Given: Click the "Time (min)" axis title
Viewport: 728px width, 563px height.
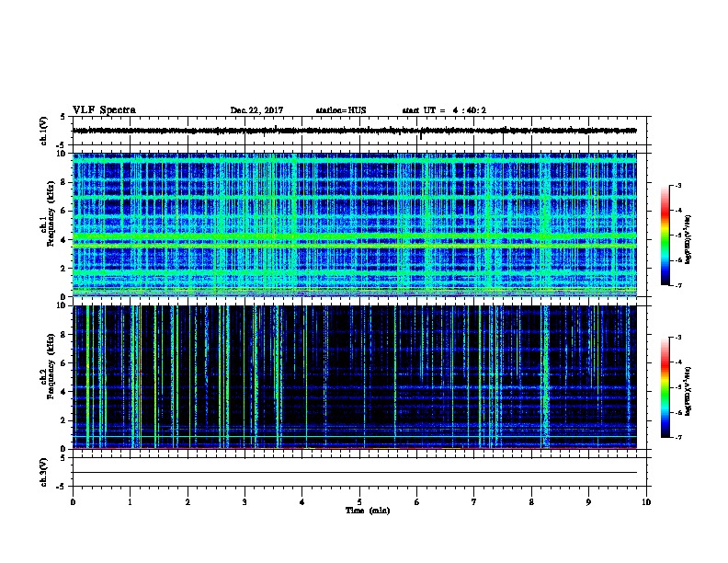Looking at the screenshot, I should click(368, 511).
